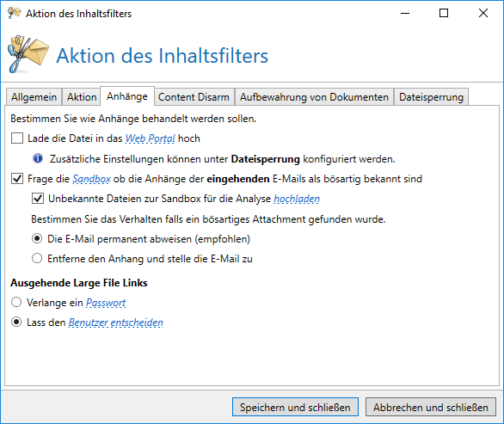Choose Entferne den Anhang radio button

[x=37, y=258]
